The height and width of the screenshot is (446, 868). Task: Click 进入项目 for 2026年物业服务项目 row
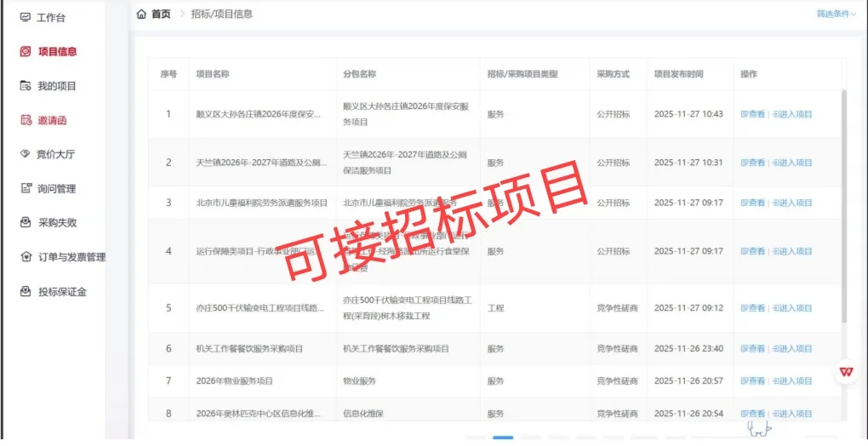coord(792,381)
